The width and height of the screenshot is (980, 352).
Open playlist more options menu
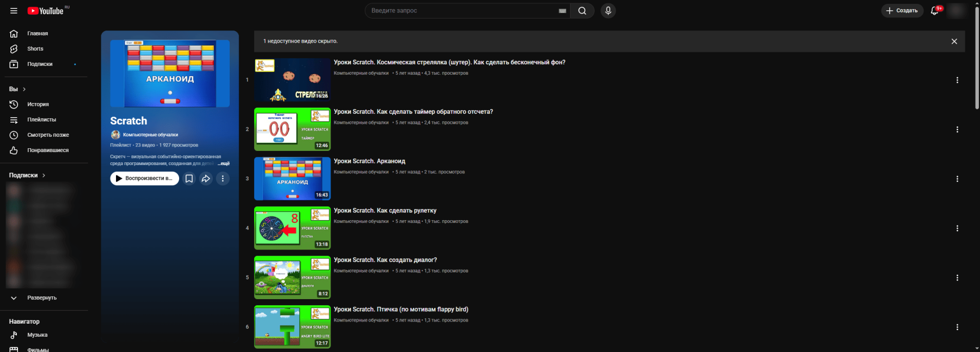click(223, 179)
